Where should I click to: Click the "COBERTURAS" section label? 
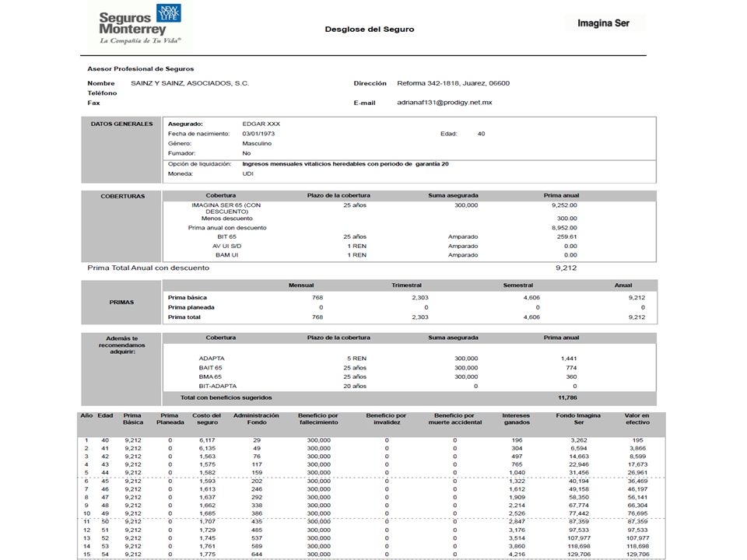pyautogui.click(x=122, y=196)
